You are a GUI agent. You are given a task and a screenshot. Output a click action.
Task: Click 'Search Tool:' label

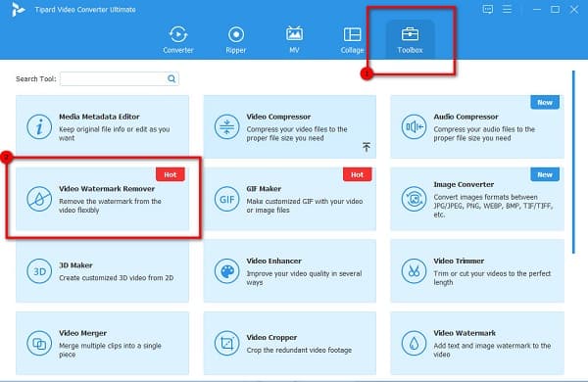(x=36, y=78)
